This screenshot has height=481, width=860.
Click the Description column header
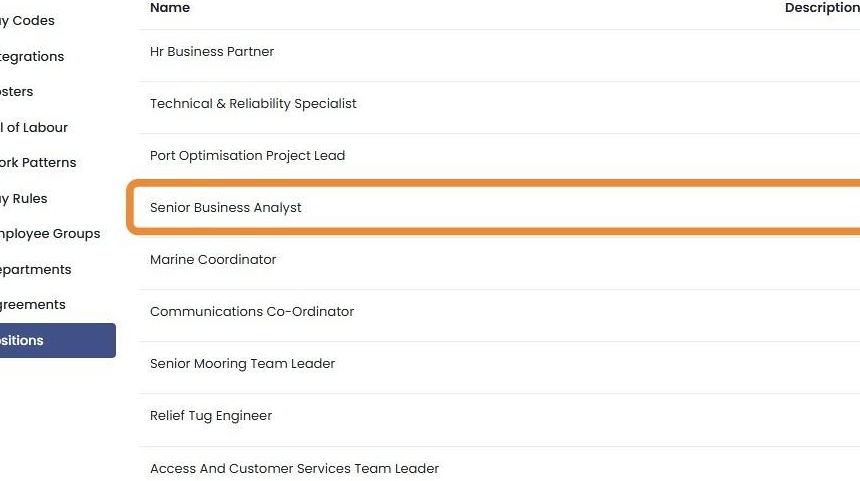point(821,8)
